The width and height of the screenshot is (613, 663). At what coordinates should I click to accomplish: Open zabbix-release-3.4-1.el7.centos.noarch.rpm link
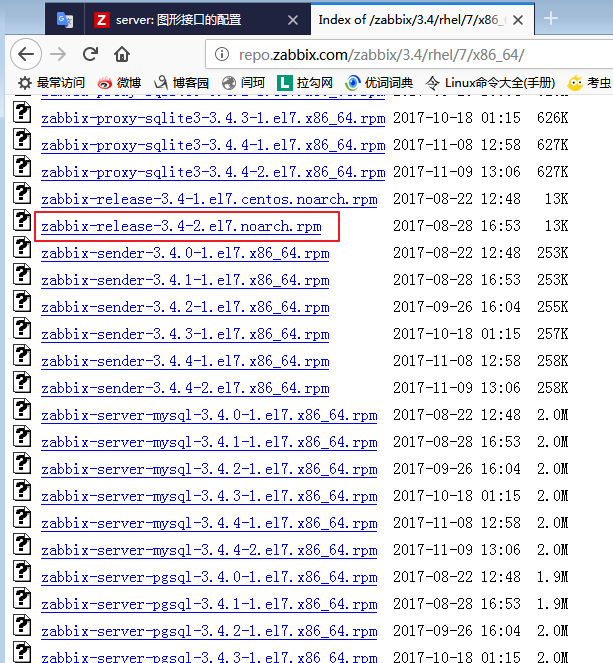click(x=209, y=199)
